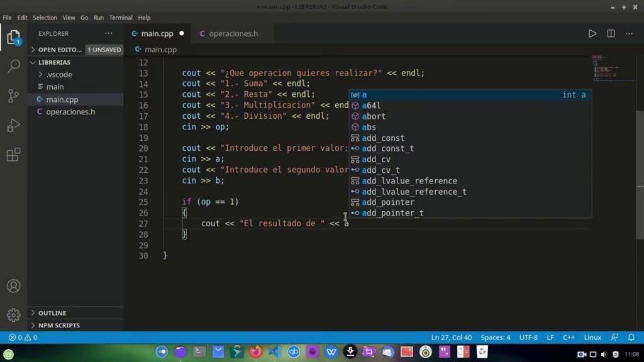Click the errors and warnings status indicator
Viewport: 644px width, 362px height.
click(x=23, y=337)
